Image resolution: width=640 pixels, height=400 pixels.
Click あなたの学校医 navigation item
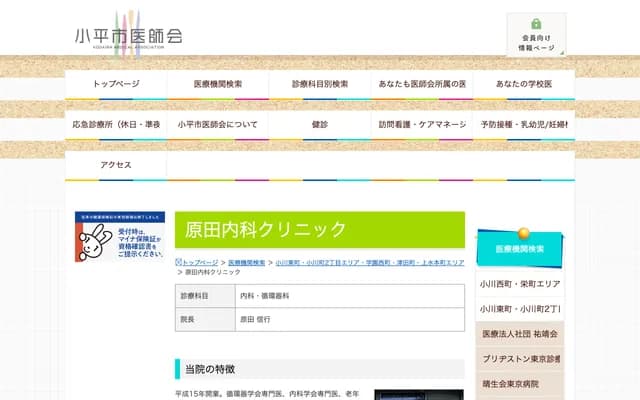click(x=524, y=85)
